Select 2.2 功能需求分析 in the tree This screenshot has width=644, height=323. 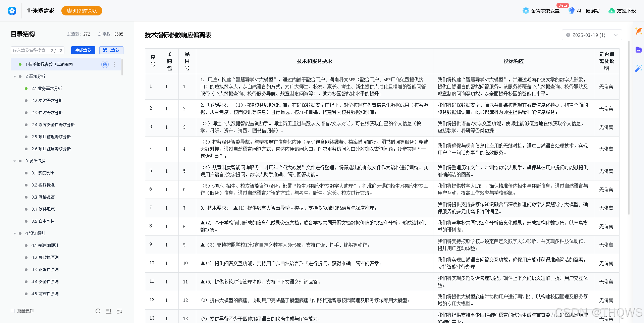[x=47, y=101]
